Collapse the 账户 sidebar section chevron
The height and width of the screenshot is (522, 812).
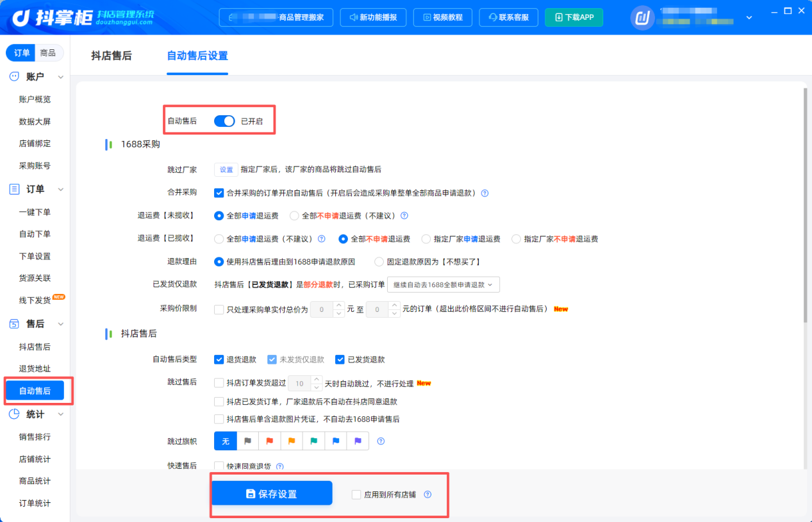click(x=61, y=77)
